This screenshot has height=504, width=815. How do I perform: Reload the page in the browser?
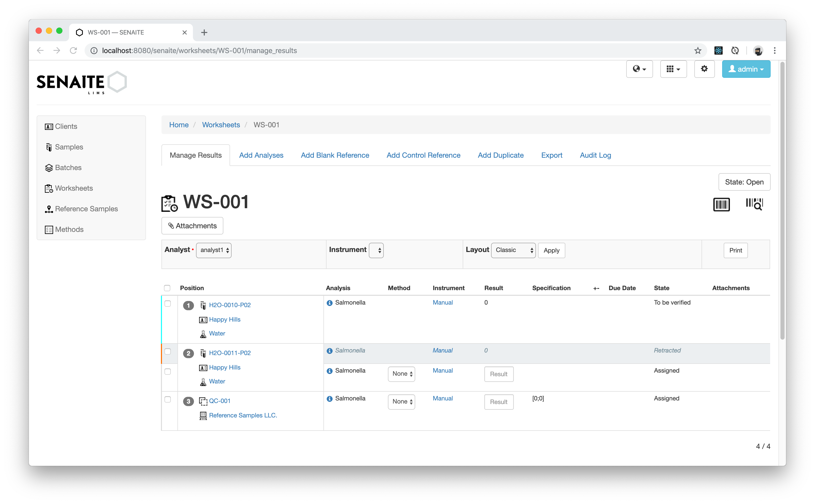click(74, 51)
